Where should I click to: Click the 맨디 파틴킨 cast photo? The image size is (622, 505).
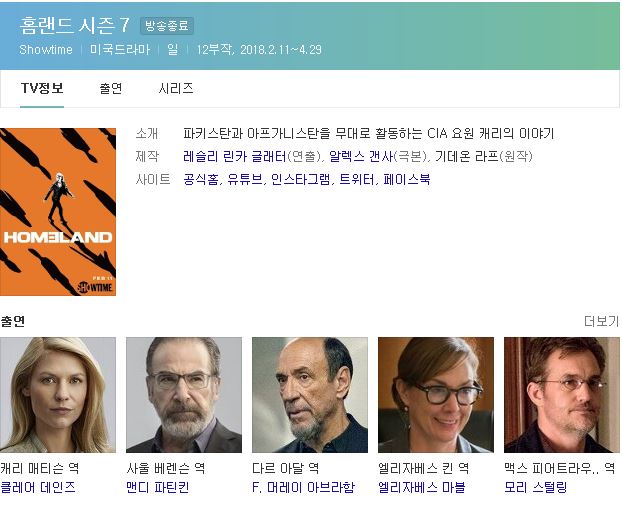click(184, 395)
